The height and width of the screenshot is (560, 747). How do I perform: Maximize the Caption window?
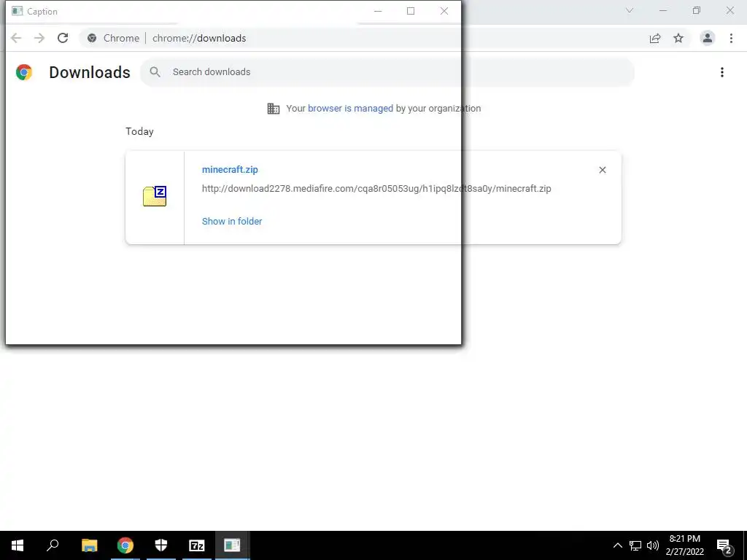pyautogui.click(x=411, y=11)
